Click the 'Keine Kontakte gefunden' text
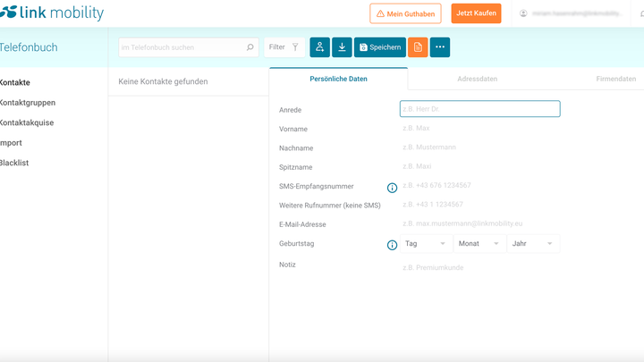 pos(163,81)
